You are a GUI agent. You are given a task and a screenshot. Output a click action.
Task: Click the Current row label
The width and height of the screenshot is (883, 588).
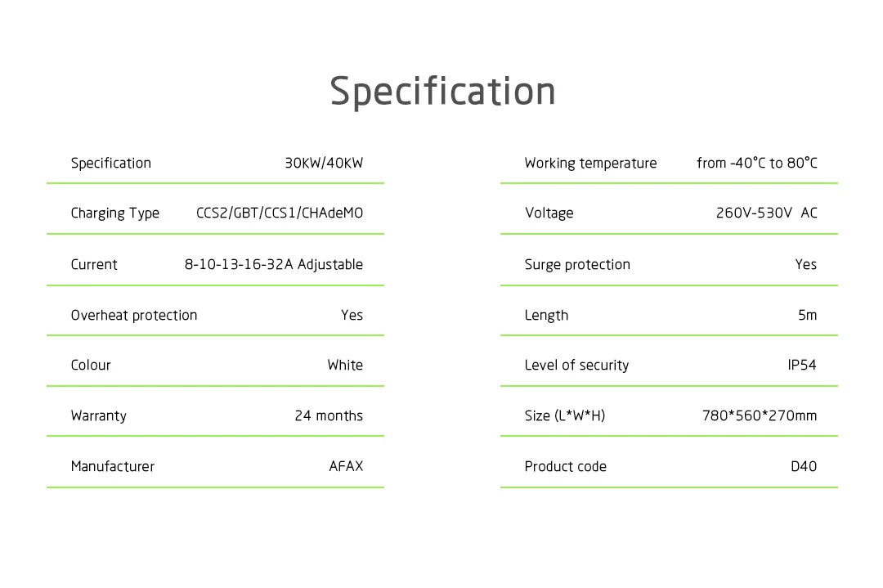coord(94,264)
